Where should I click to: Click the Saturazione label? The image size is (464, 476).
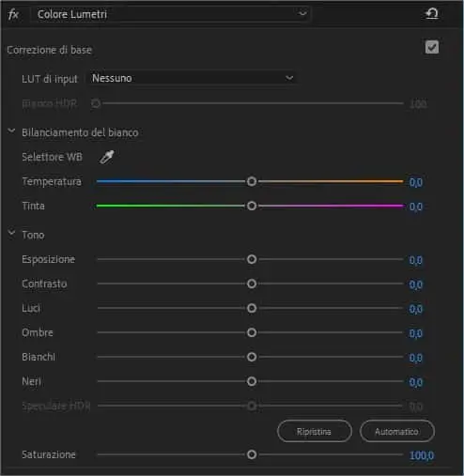click(x=49, y=454)
